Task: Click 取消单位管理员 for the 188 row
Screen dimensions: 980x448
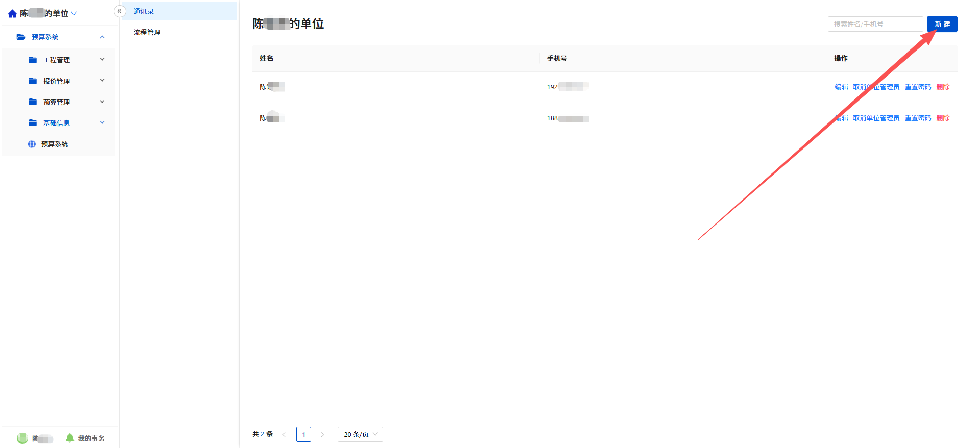Action: [876, 118]
